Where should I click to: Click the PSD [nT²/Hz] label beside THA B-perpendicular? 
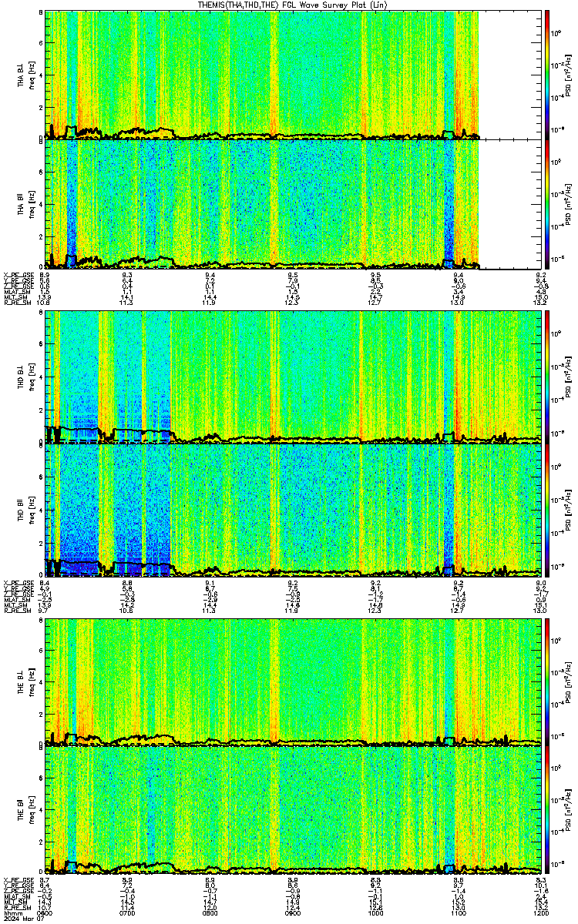click(568, 75)
